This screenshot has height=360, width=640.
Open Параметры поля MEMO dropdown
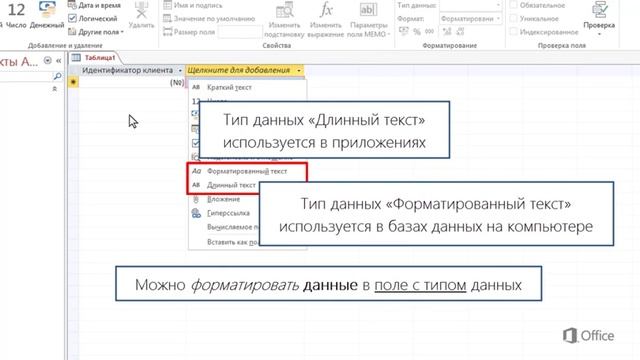point(368,20)
